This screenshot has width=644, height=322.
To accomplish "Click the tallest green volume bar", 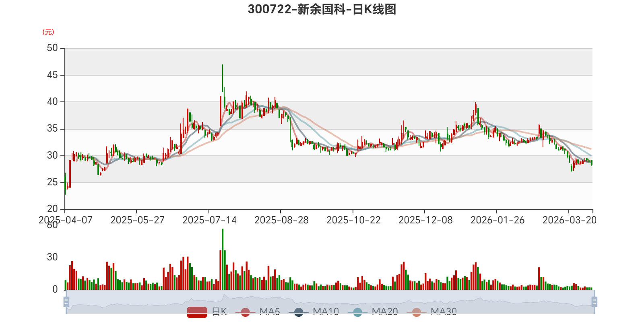I will (223, 259).
